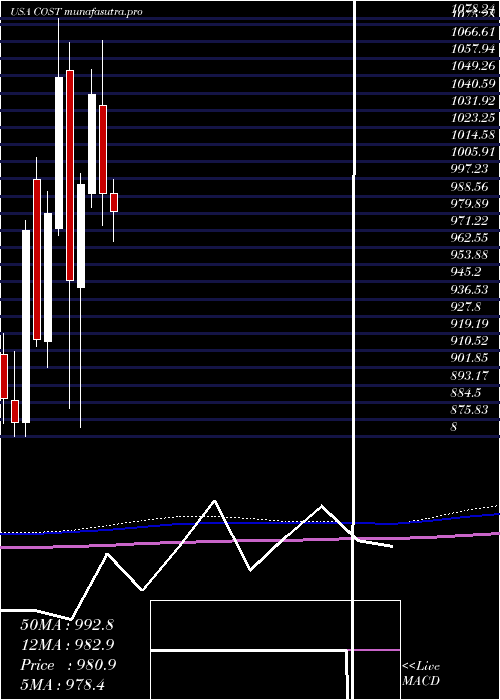Screen dimensions: 500x700
Task: Click the 962.55 price level label
Action: pyautogui.click(x=469, y=238)
